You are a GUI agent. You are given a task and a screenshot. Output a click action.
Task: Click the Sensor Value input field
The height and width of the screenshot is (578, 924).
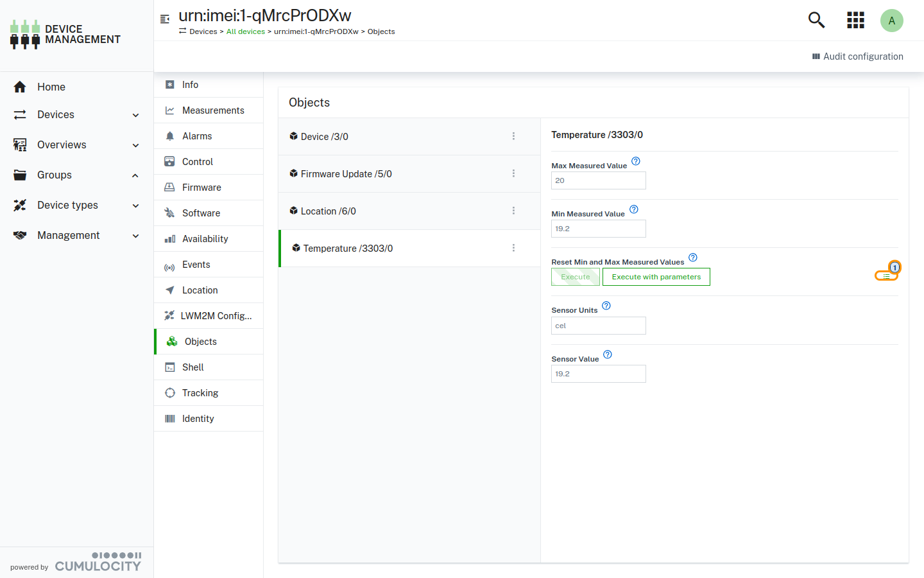(598, 374)
